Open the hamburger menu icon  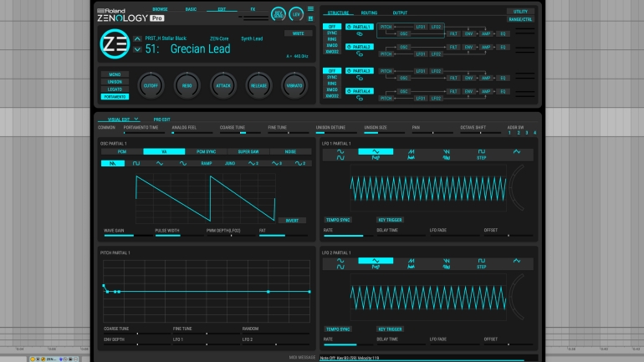310,9
